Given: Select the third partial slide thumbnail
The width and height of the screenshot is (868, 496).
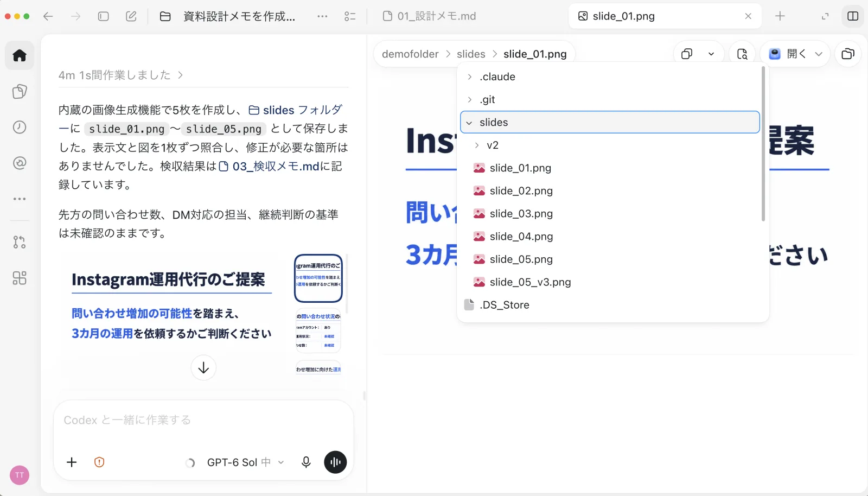Looking at the screenshot, I should coord(318,368).
